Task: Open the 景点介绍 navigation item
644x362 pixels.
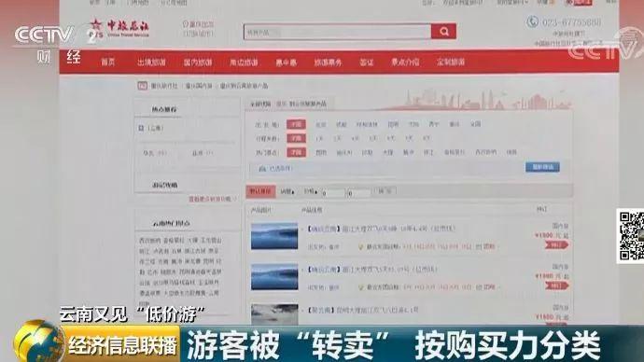Action: [405, 62]
